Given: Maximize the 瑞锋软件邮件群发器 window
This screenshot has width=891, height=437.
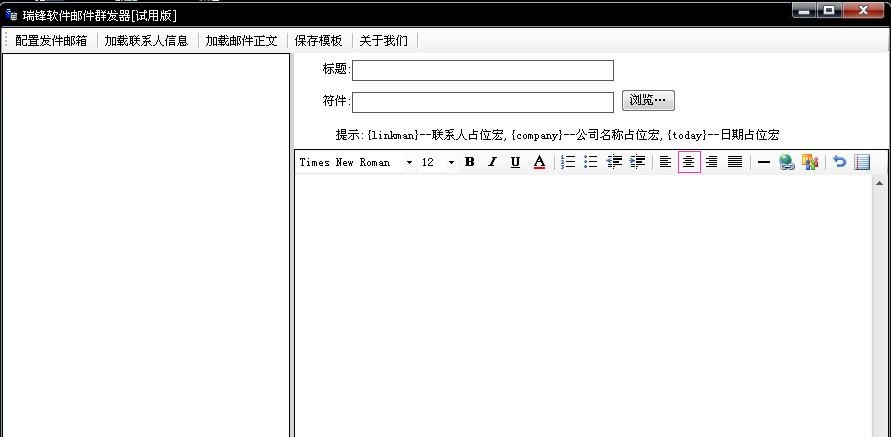Looking at the screenshot, I should tap(829, 10).
